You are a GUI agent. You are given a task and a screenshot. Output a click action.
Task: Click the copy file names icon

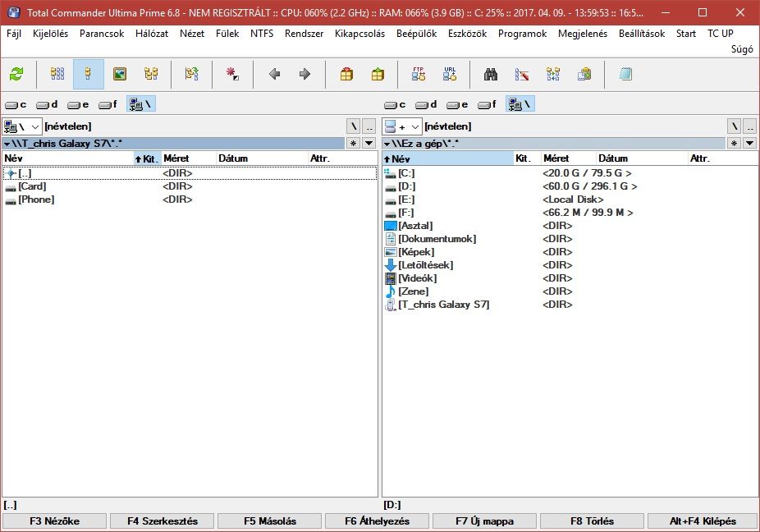(584, 74)
